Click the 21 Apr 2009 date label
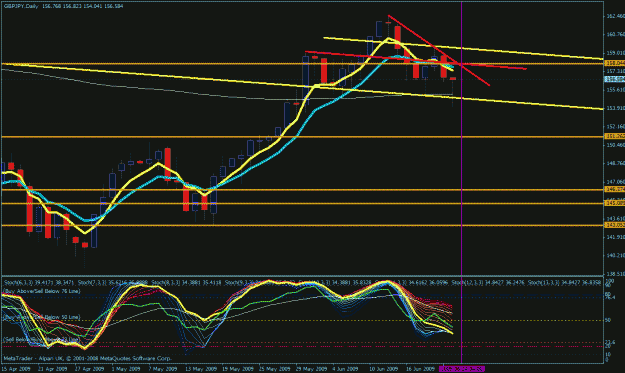 (x=52, y=369)
